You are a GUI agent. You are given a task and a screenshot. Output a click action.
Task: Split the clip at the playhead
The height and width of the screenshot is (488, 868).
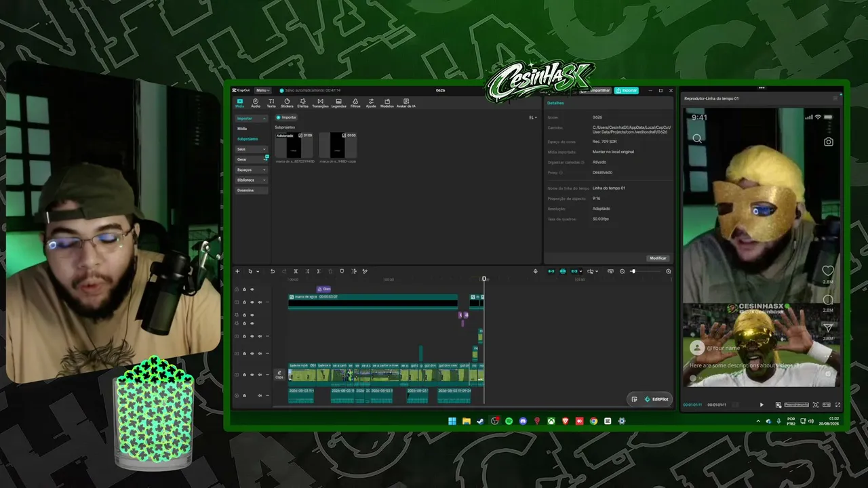click(x=296, y=271)
